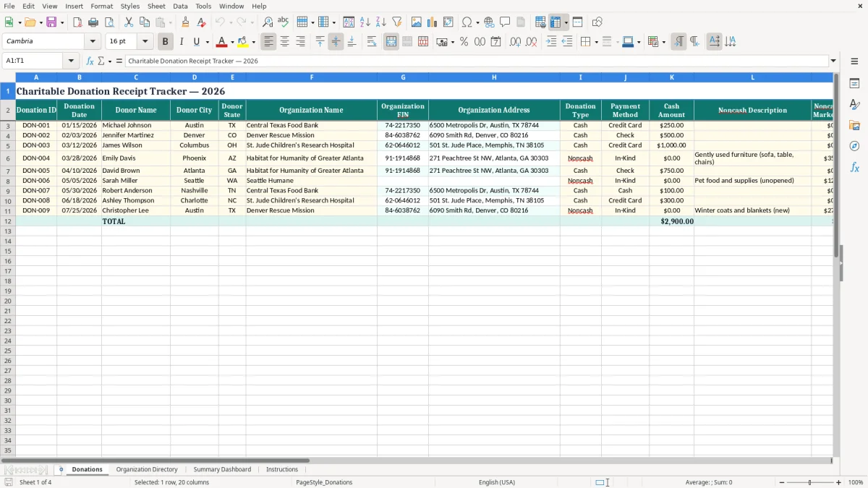868x488 pixels.
Task: Toggle Wrap Text
Action: [x=372, y=42]
